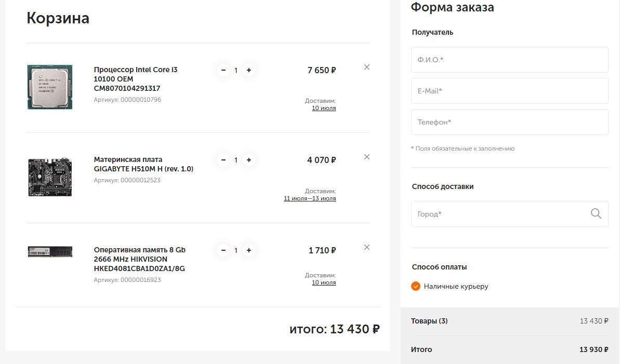Image resolution: width=620 pixels, height=364 pixels.
Task: Click the processor delivery date '10 июля'
Action: (324, 108)
